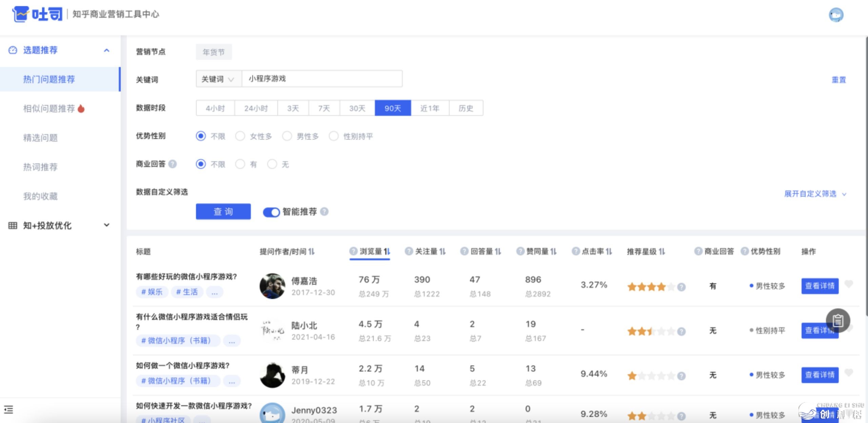Open 热词推荐 in sidebar

[x=40, y=167]
